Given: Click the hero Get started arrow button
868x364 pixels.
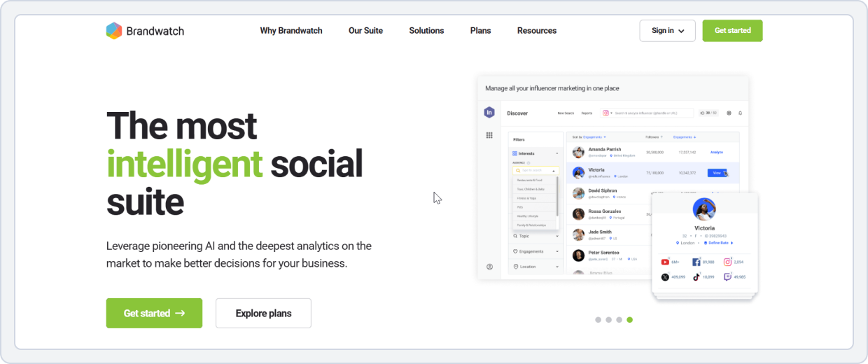Looking at the screenshot, I should coord(154,313).
